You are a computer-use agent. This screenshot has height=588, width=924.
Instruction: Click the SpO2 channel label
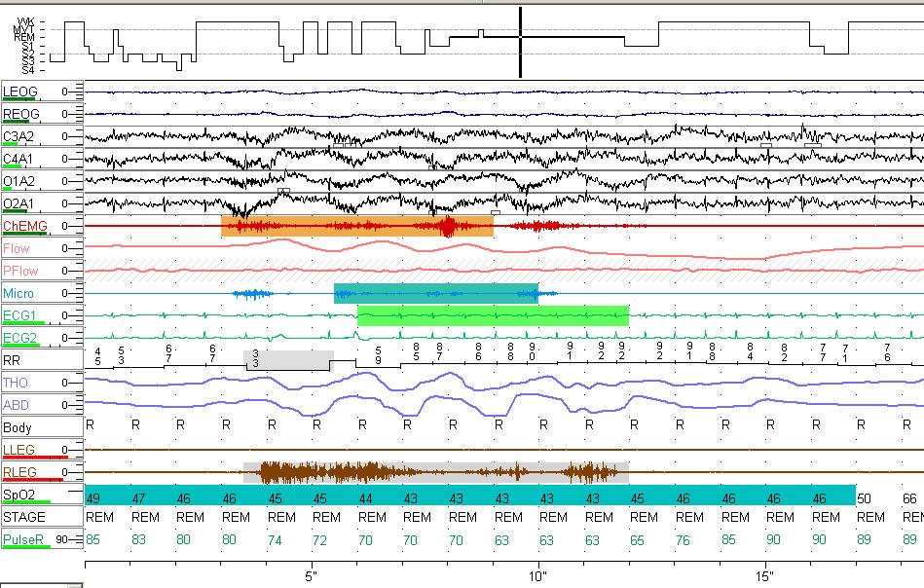[x=18, y=495]
